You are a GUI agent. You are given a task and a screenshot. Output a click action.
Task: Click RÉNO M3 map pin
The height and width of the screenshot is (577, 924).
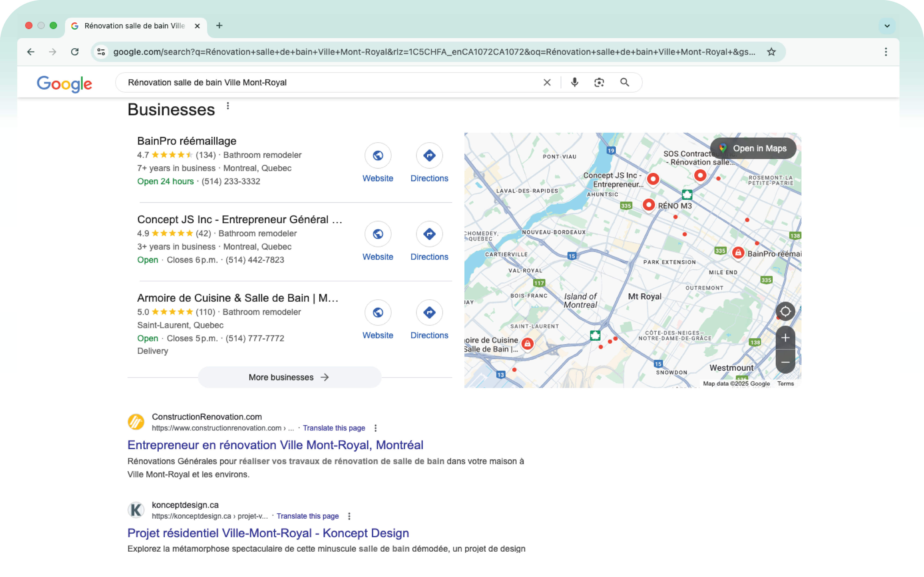coord(649,205)
